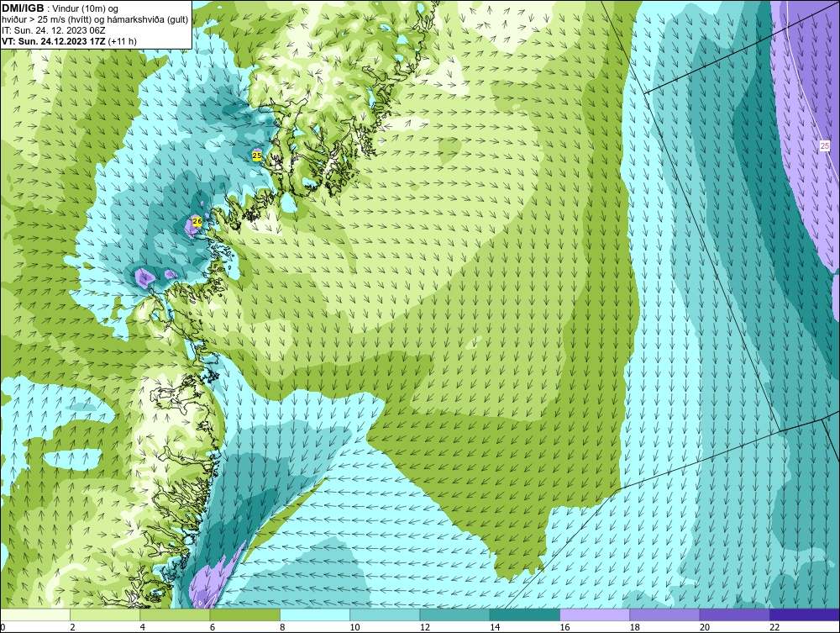Click the legend value label 22

click(774, 627)
